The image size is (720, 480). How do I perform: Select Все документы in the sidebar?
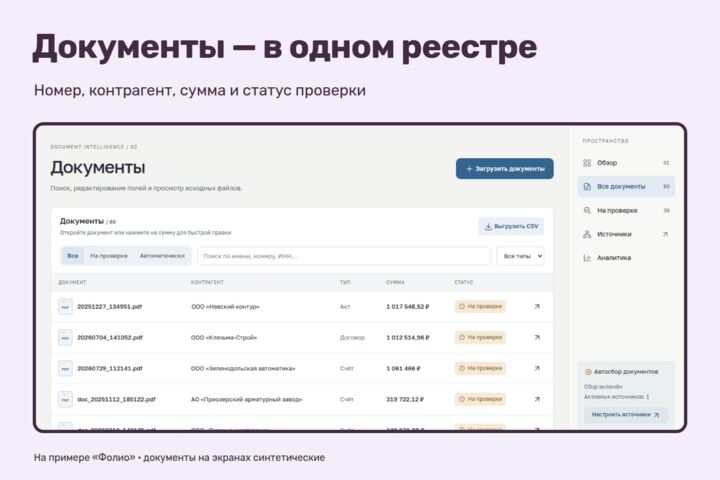pos(626,186)
